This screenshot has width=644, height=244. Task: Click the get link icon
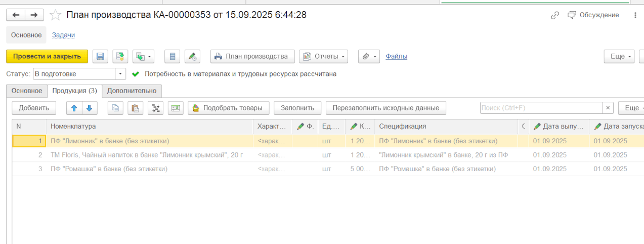[x=555, y=15]
